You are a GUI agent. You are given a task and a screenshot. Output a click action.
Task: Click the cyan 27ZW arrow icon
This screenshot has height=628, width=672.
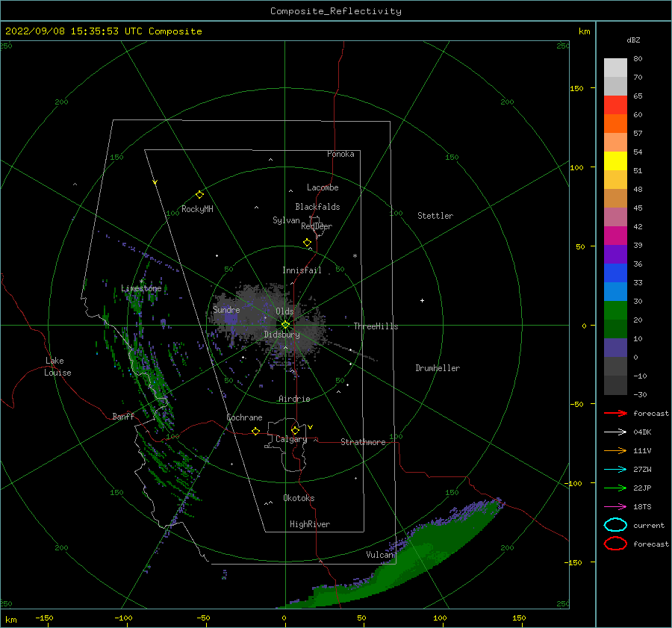tap(615, 470)
